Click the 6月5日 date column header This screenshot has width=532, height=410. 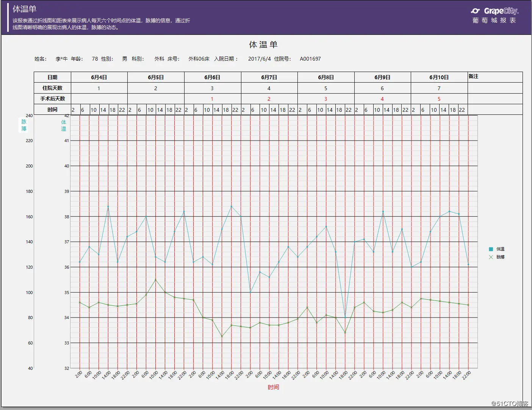156,77
